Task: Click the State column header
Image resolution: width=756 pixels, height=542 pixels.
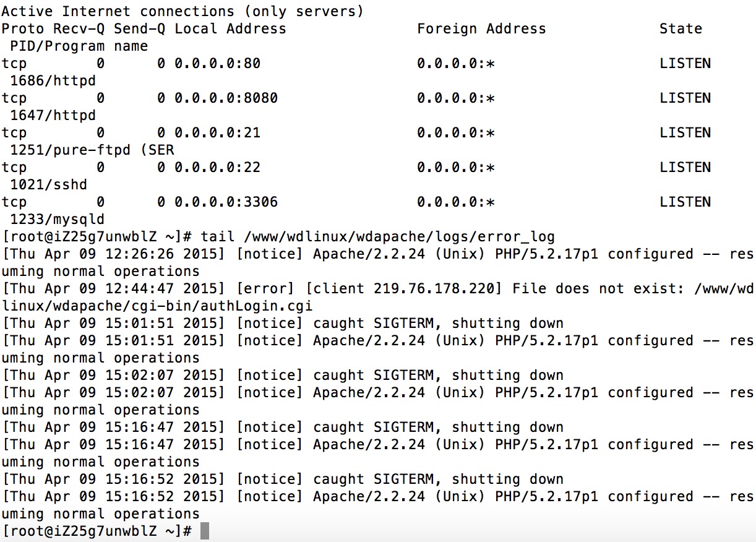Action: tap(681, 29)
